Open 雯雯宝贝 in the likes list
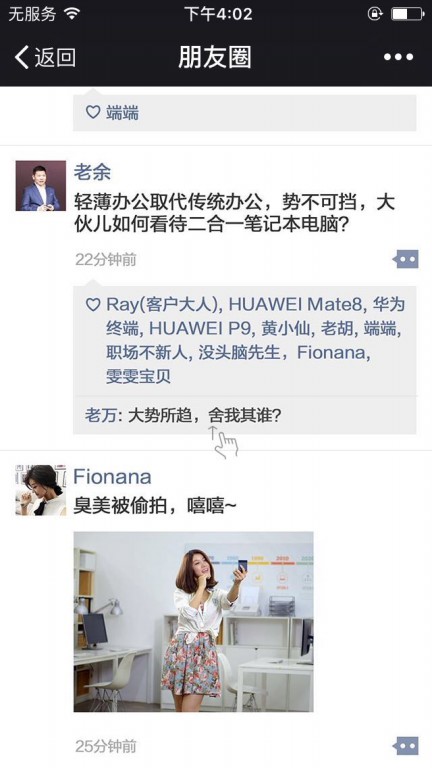 (139, 376)
